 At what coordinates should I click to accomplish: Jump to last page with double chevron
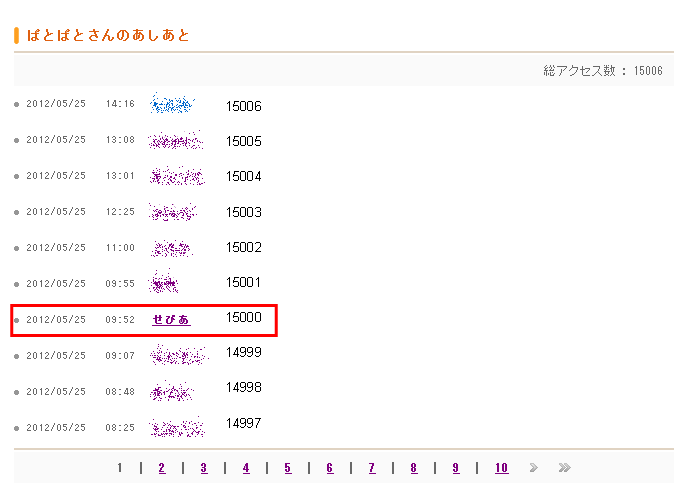[564, 467]
